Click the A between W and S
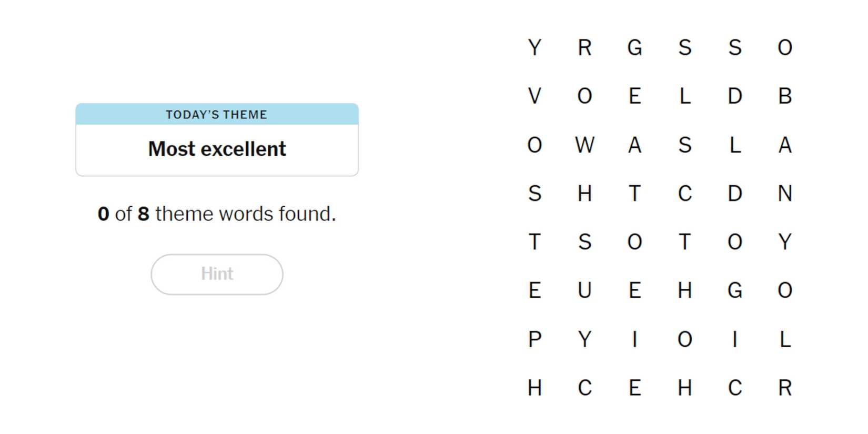 634,145
